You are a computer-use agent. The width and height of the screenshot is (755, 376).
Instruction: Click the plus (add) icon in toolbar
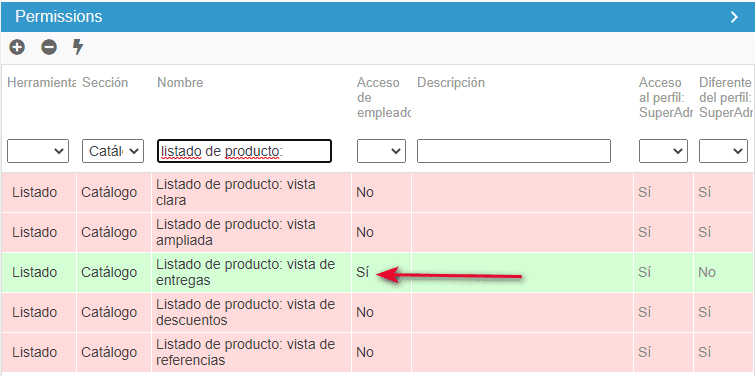(17, 47)
